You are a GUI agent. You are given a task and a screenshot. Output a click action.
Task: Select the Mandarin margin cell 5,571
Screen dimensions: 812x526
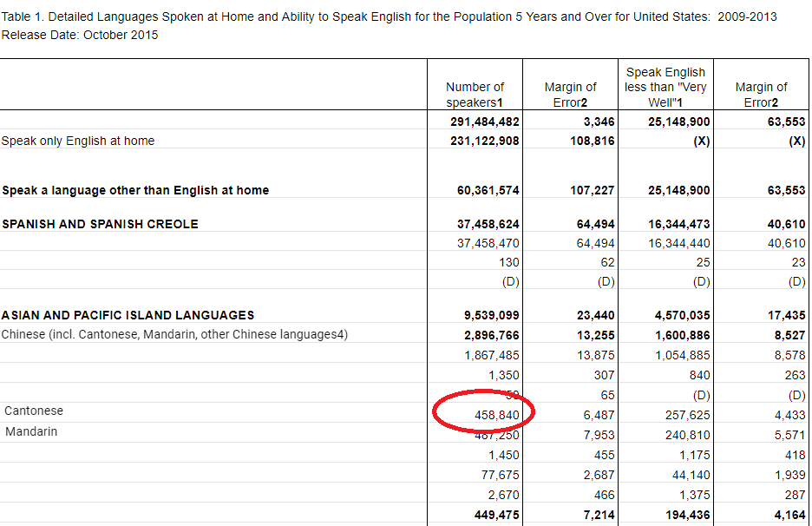(789, 435)
